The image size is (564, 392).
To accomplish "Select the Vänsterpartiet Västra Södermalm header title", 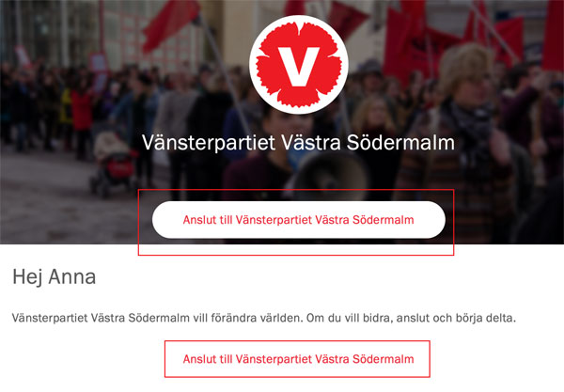I will click(298, 143).
